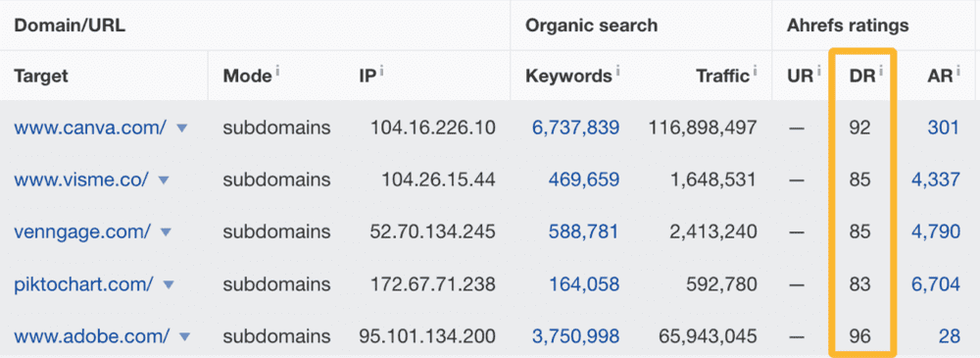The width and height of the screenshot is (980, 358).
Task: Select IP address 104.16.226.10
Action: point(433,128)
